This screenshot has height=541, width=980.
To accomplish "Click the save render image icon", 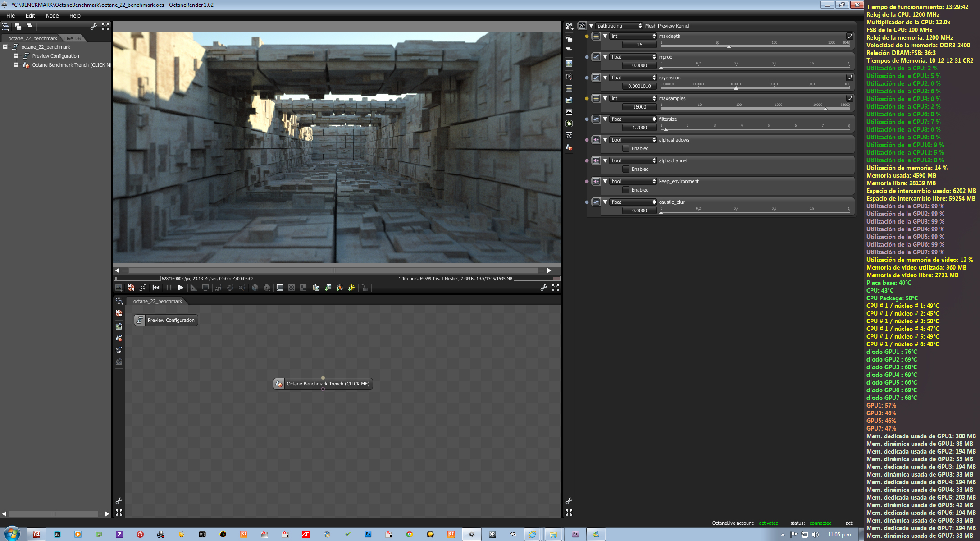I will coord(328,288).
